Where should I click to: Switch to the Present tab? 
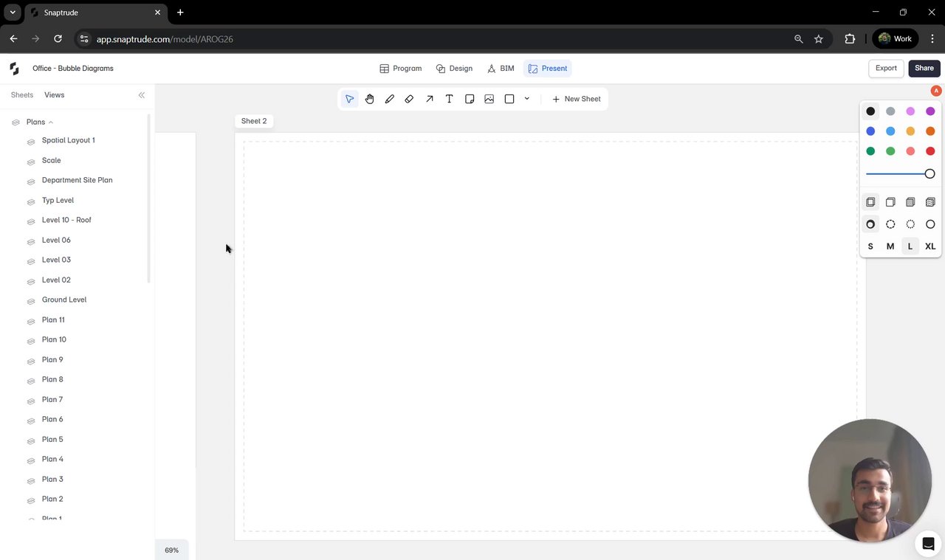tap(548, 69)
